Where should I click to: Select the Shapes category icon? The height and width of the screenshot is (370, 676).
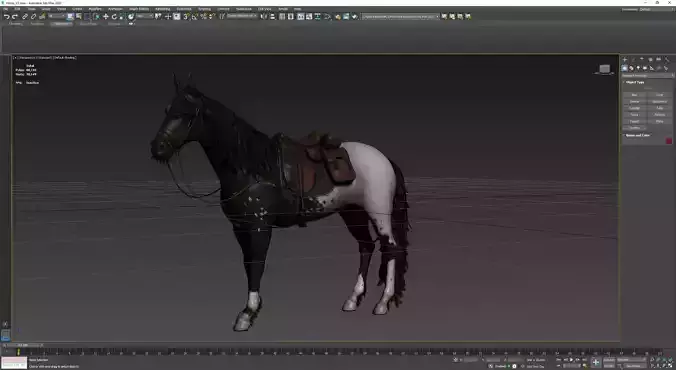point(631,68)
